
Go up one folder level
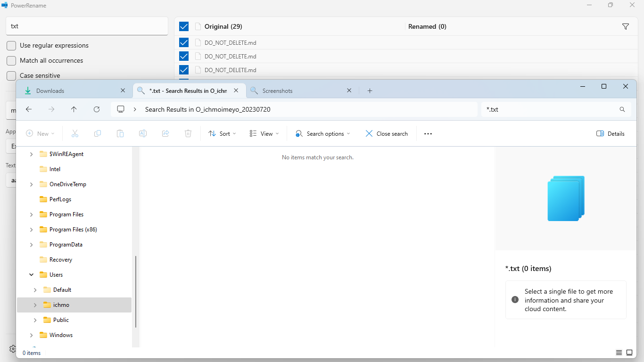pyautogui.click(x=74, y=109)
